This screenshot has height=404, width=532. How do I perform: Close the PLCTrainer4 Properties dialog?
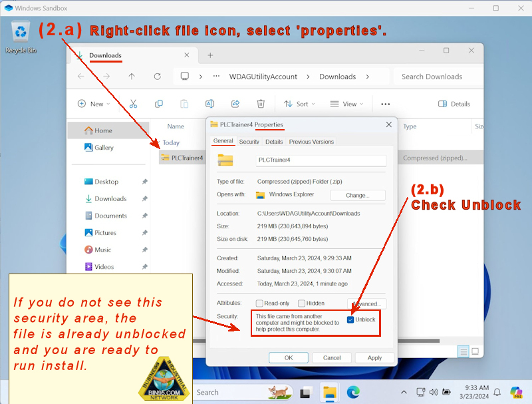click(x=389, y=124)
